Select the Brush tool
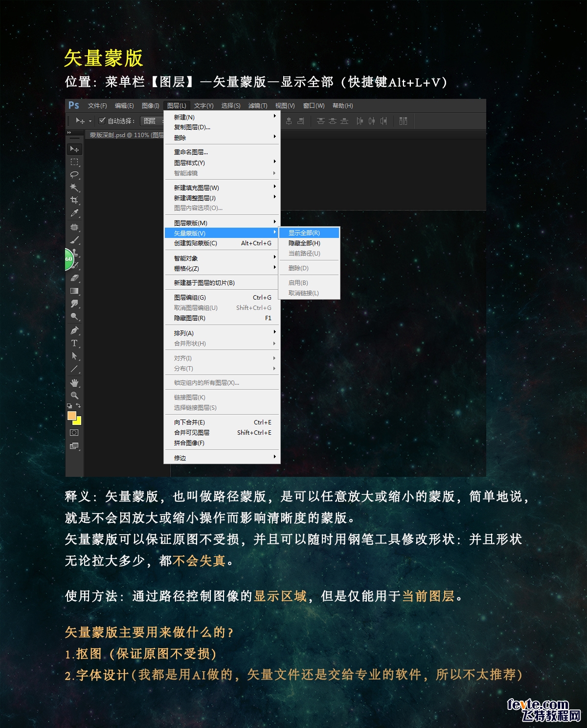The width and height of the screenshot is (587, 728). [74, 240]
